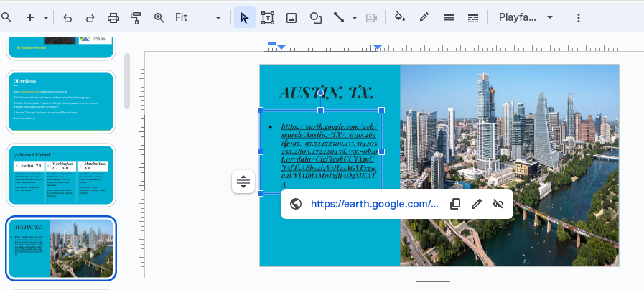Edit the link with pencil icon
Screen dimensions: 644x290
(477, 204)
